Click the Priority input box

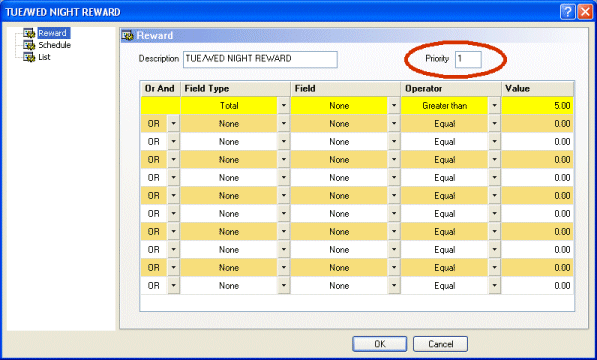click(468, 59)
